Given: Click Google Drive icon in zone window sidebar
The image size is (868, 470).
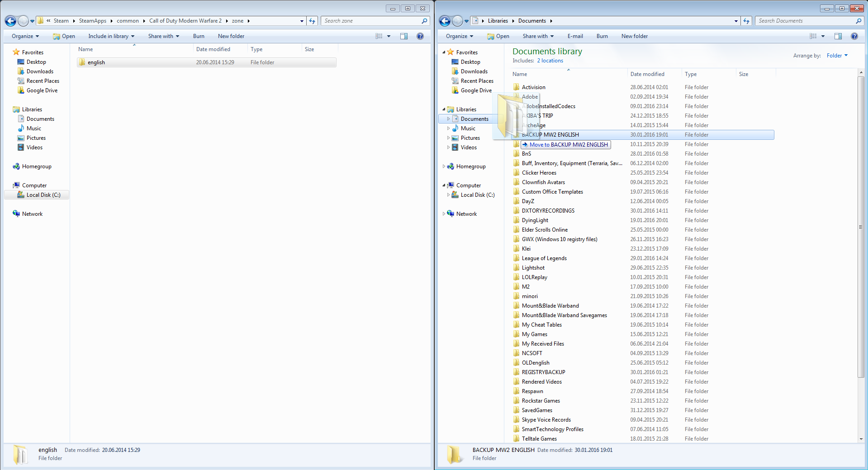Looking at the screenshot, I should coord(21,90).
